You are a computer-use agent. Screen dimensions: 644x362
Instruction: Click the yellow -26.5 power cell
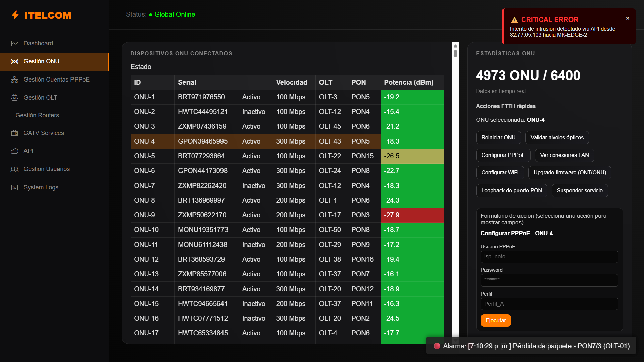point(412,156)
